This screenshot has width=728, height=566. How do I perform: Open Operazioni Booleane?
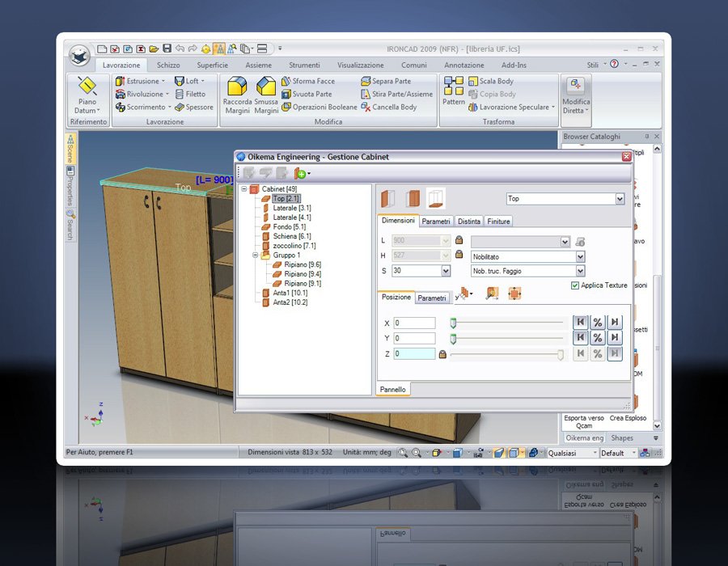coord(319,107)
